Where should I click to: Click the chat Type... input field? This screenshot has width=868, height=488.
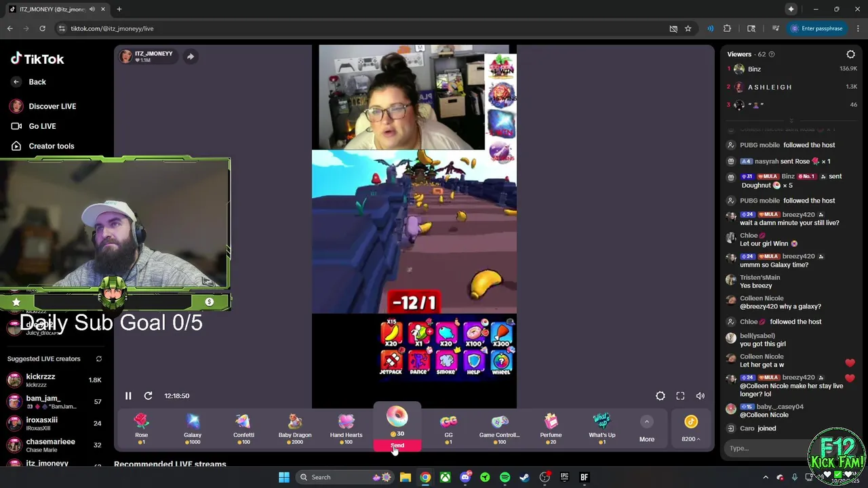click(x=766, y=448)
